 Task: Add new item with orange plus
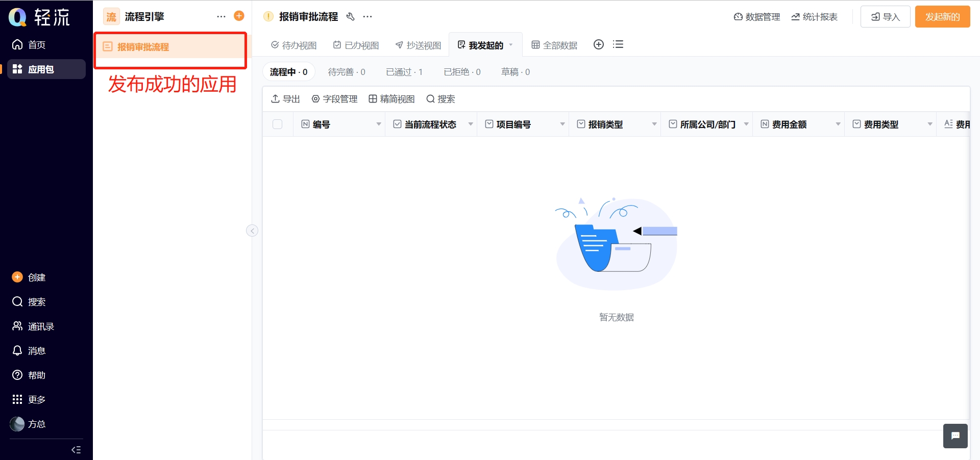239,16
